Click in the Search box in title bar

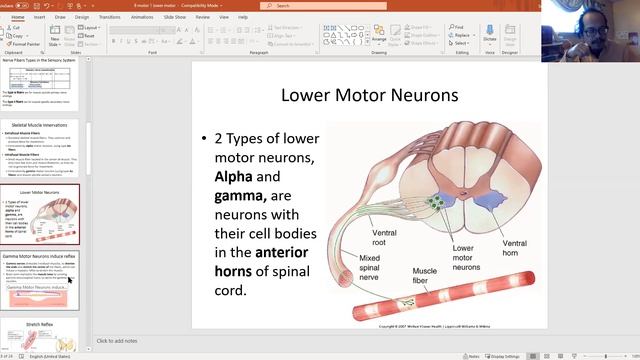323,6
